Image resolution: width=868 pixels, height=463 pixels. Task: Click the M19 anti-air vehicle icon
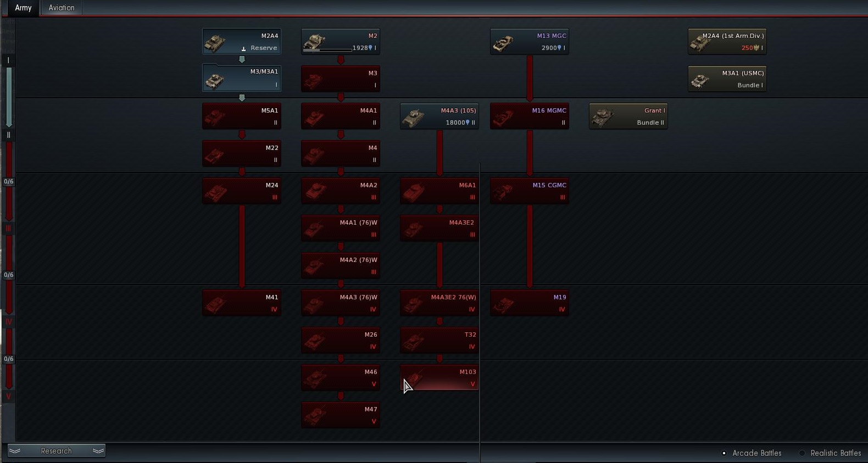[504, 304]
